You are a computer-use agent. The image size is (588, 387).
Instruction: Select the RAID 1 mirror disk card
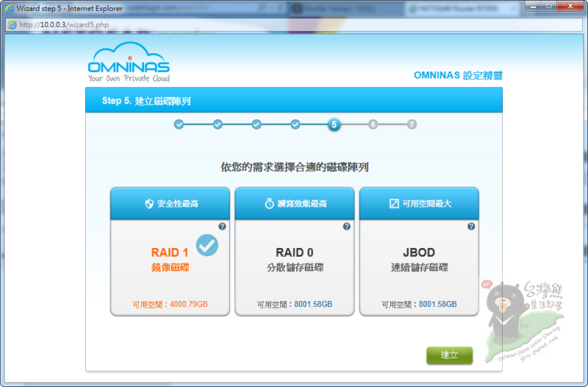point(170,252)
